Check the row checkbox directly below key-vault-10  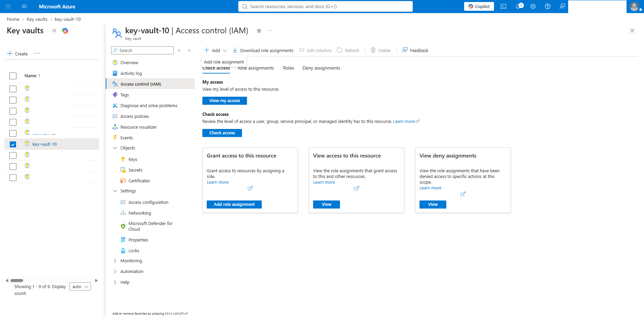tap(13, 155)
